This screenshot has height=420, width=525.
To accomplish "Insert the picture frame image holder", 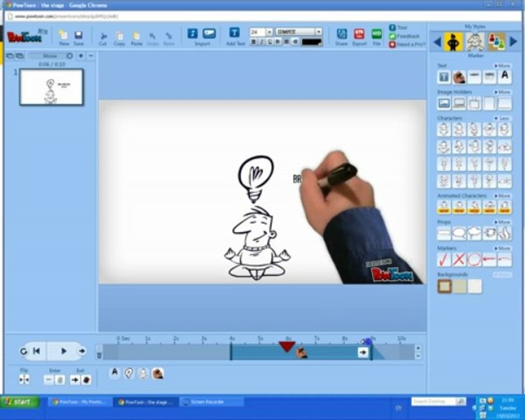I will tap(444, 103).
